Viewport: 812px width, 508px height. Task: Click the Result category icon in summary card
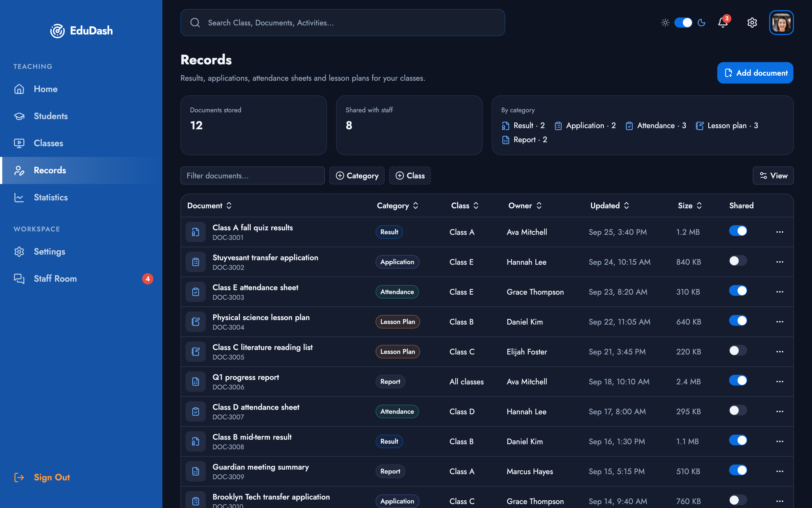(505, 126)
